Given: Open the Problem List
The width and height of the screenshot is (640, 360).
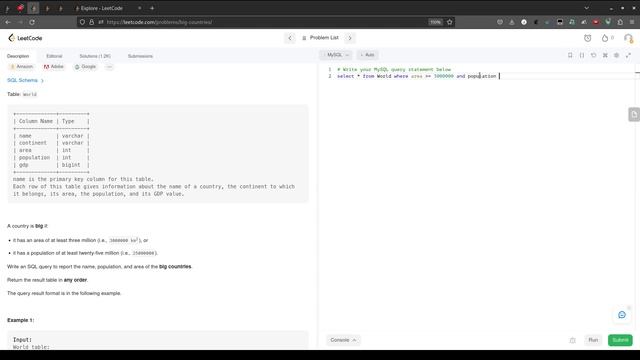Looking at the screenshot, I should point(320,38).
